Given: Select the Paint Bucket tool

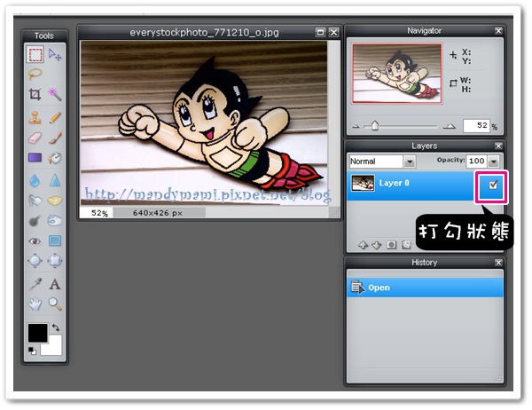Looking at the screenshot, I should coord(55,158).
